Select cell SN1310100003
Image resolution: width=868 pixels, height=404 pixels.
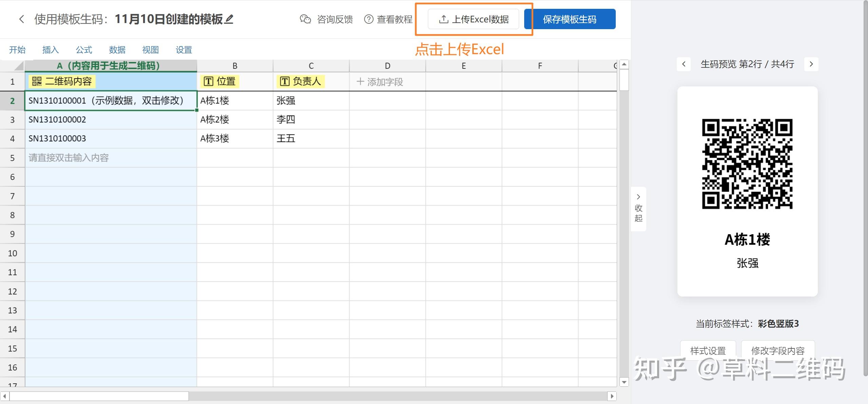click(x=111, y=139)
